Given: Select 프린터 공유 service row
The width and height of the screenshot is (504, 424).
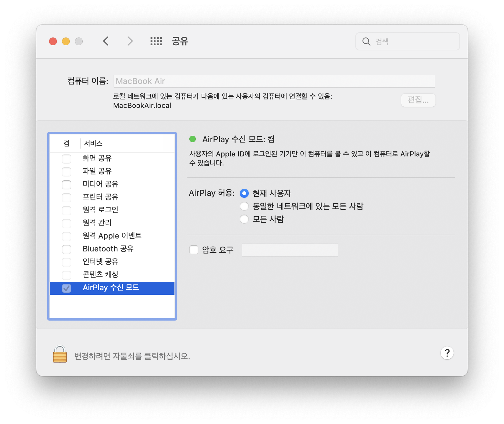Looking at the screenshot, I should tap(112, 197).
